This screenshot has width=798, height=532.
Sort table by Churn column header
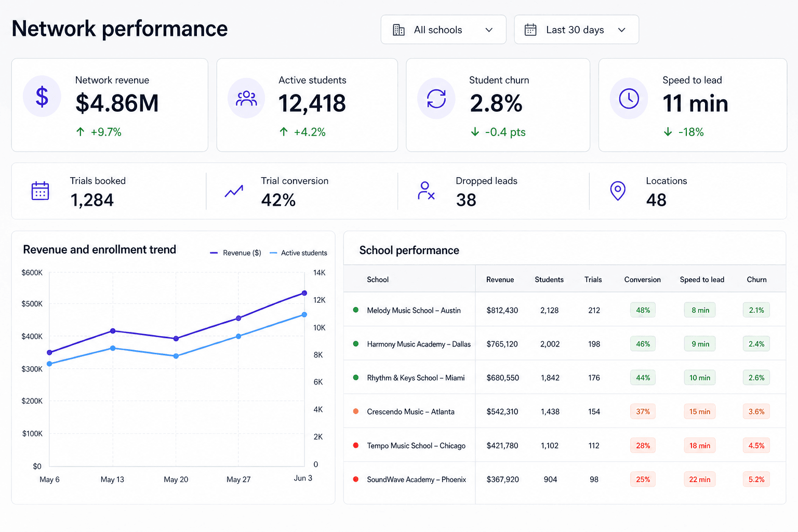[756, 280]
